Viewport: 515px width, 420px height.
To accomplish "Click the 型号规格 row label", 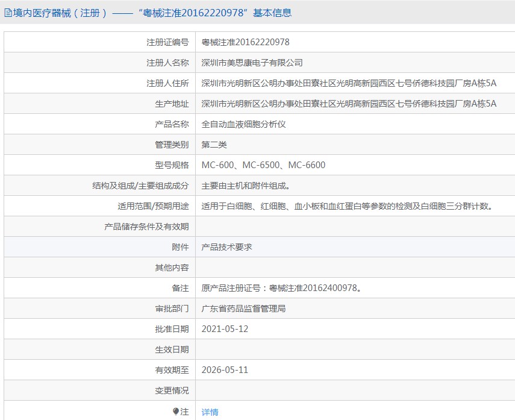I will 172,165.
